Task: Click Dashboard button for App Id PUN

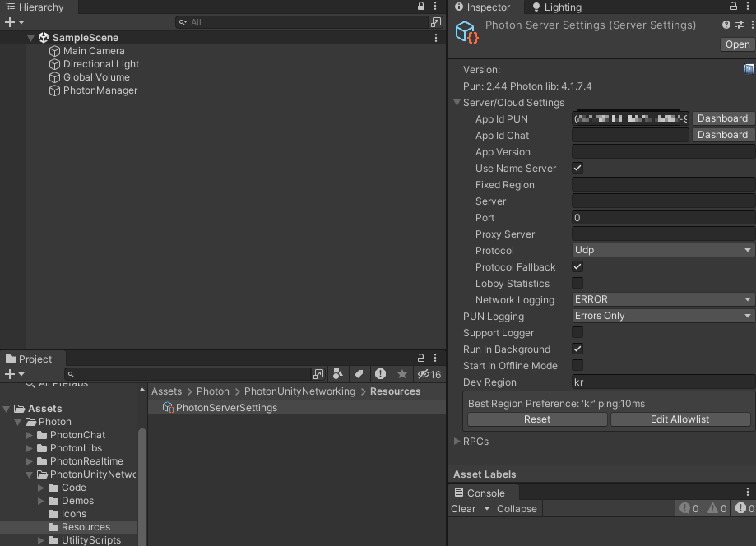Action: pos(723,118)
